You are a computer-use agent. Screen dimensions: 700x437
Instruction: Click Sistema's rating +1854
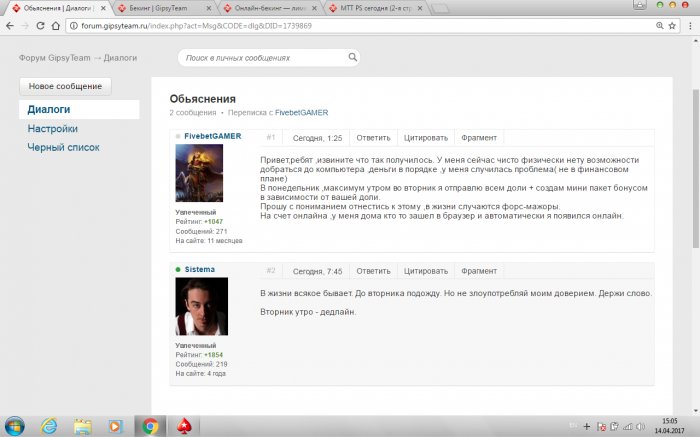click(x=213, y=354)
